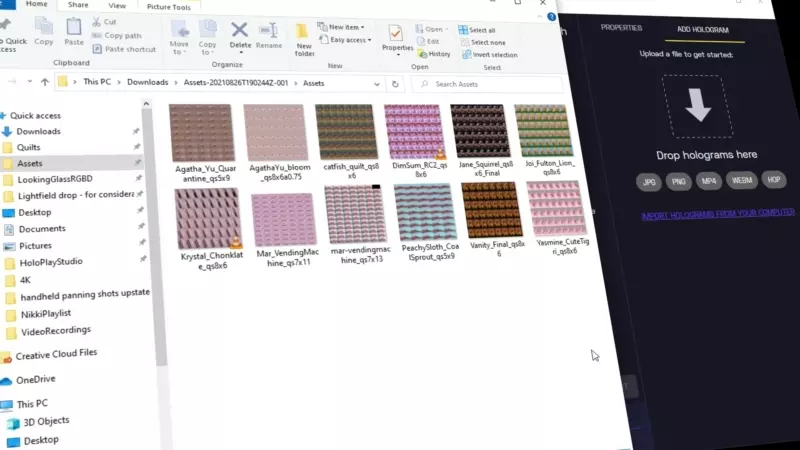Image resolution: width=800 pixels, height=450 pixels.
Task: Click the WEBM format pill
Action: coord(741,181)
